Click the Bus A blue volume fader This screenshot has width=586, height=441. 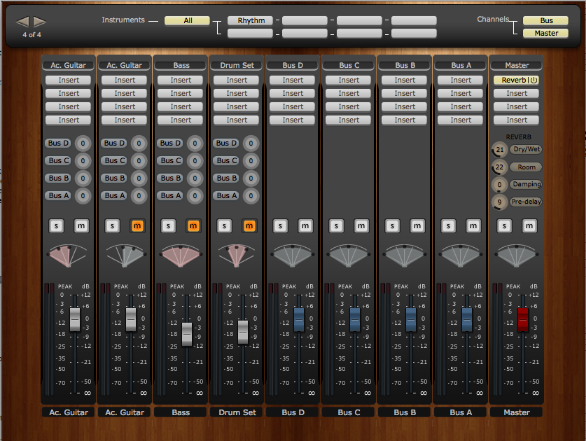point(467,320)
